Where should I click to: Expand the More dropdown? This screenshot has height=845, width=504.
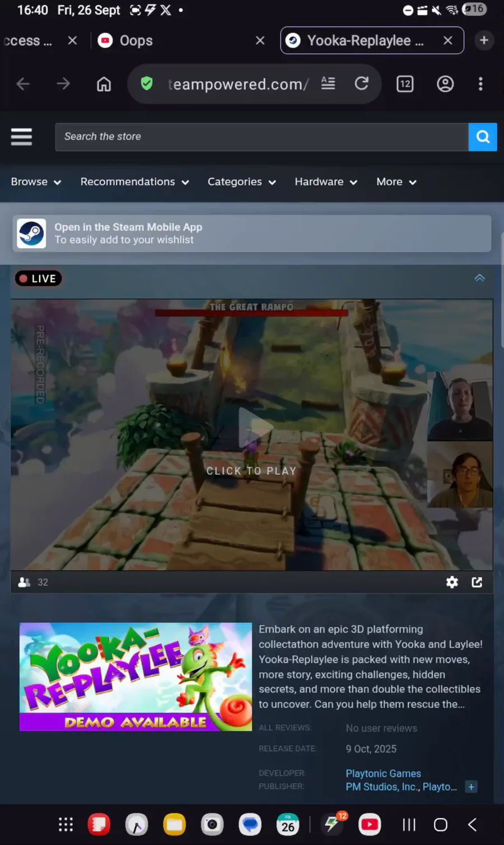coord(396,182)
